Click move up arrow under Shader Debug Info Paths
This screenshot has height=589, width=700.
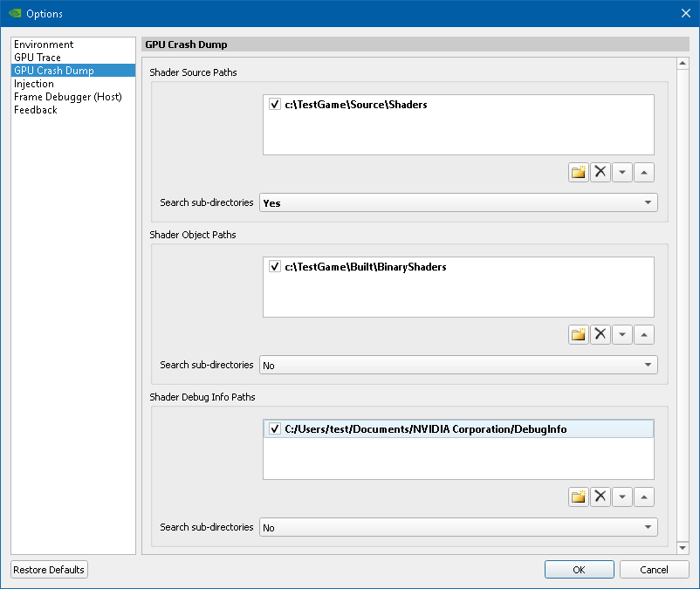(x=643, y=497)
